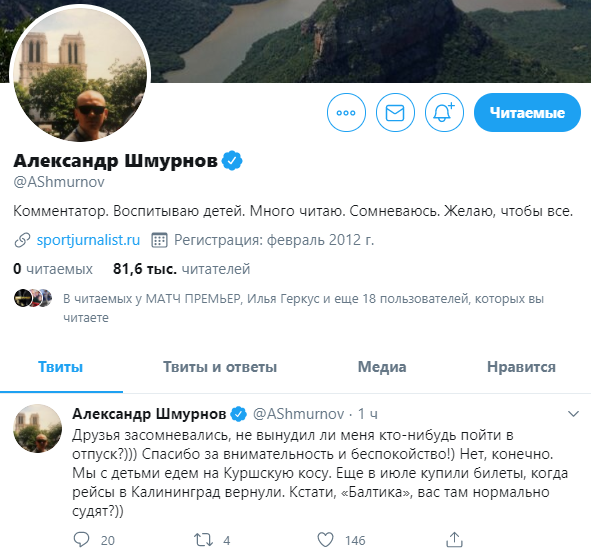Click the small avatar beside the tweet
This screenshot has height=556, width=591.
click(38, 429)
